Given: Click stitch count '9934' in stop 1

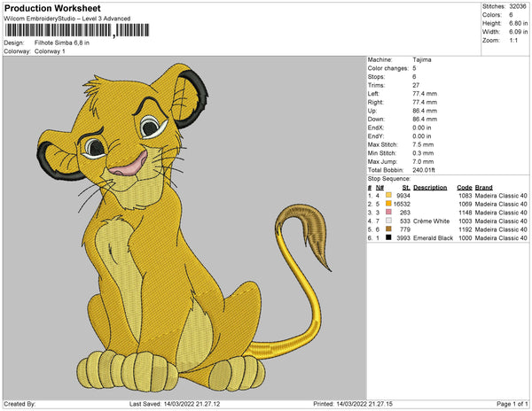Looking at the screenshot, I should tap(403, 196).
